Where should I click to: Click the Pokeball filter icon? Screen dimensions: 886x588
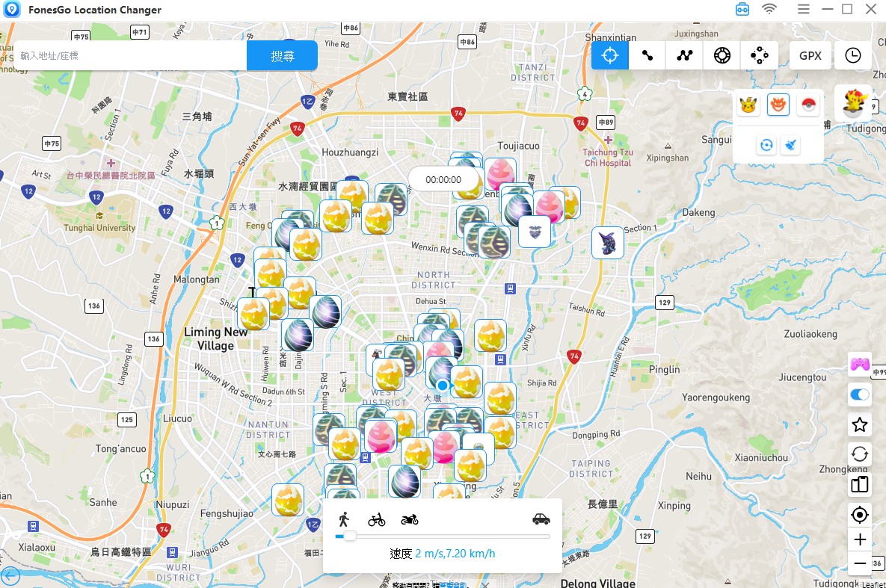point(808,105)
